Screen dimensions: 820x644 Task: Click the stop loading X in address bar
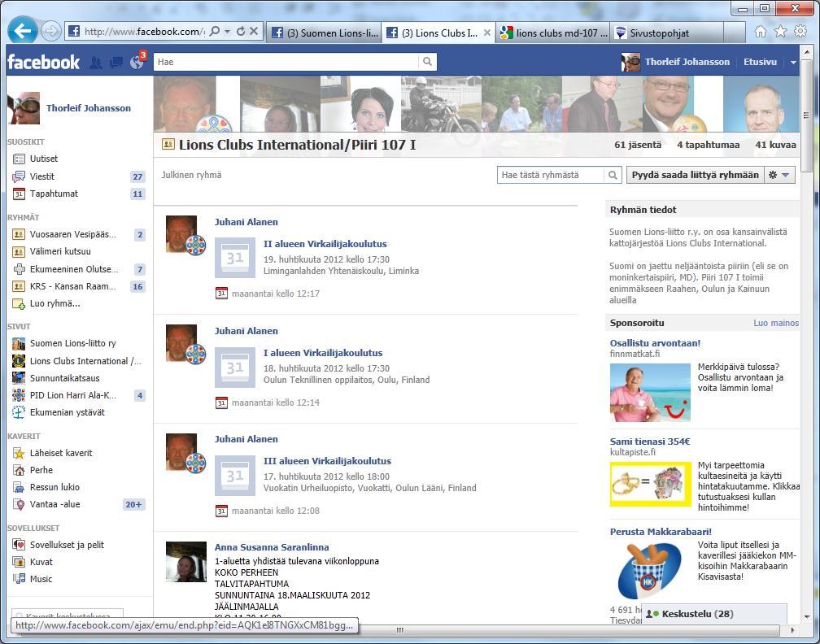coord(254,32)
